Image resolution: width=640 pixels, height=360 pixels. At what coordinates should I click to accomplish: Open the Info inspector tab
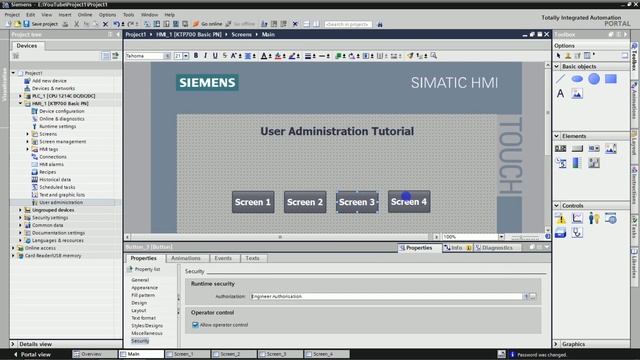[x=457, y=248]
